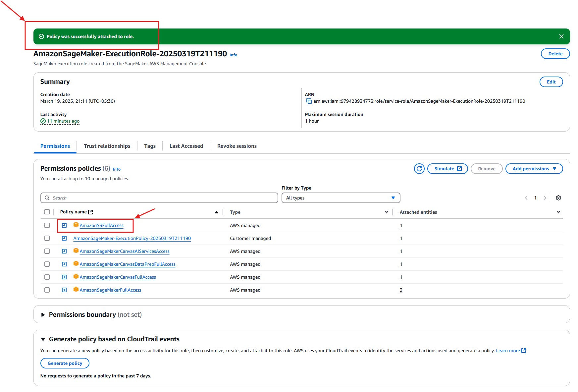Click the refresh policies icon button
The width and height of the screenshot is (578, 392).
419,169
